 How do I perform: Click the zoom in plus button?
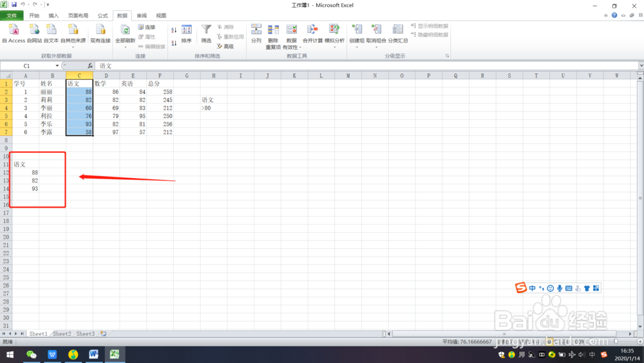coord(640,342)
